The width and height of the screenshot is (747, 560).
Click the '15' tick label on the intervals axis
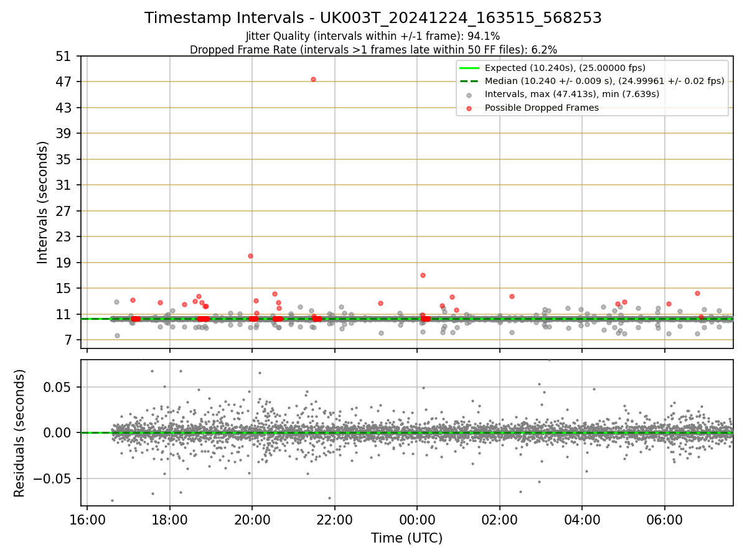point(63,289)
